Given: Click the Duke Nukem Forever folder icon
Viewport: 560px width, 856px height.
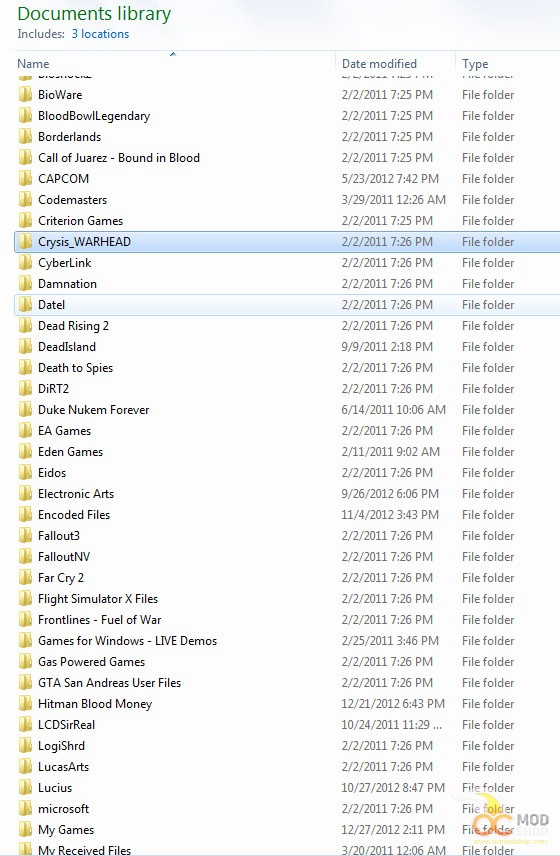Looking at the screenshot, I should click(x=25, y=410).
